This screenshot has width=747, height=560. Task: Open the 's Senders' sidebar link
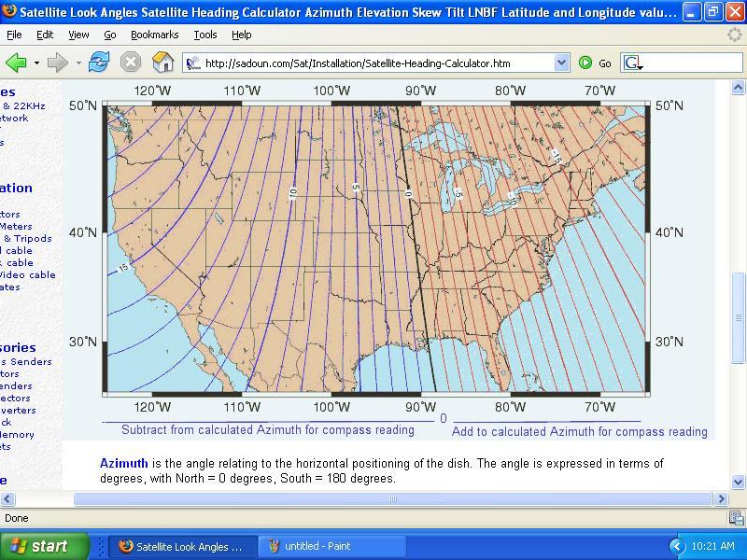[x=26, y=361]
